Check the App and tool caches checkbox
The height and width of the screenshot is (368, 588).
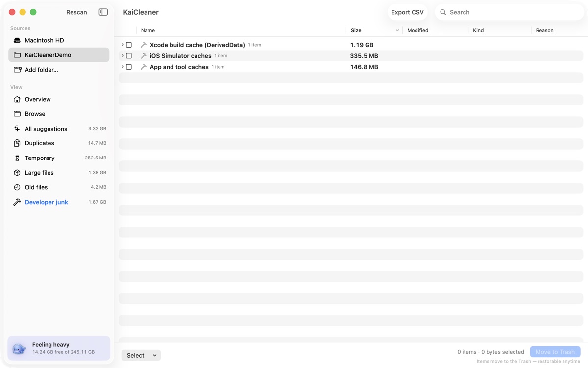pos(129,67)
